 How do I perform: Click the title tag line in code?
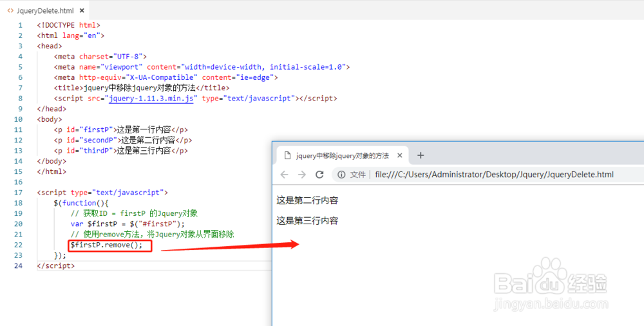[142, 88]
